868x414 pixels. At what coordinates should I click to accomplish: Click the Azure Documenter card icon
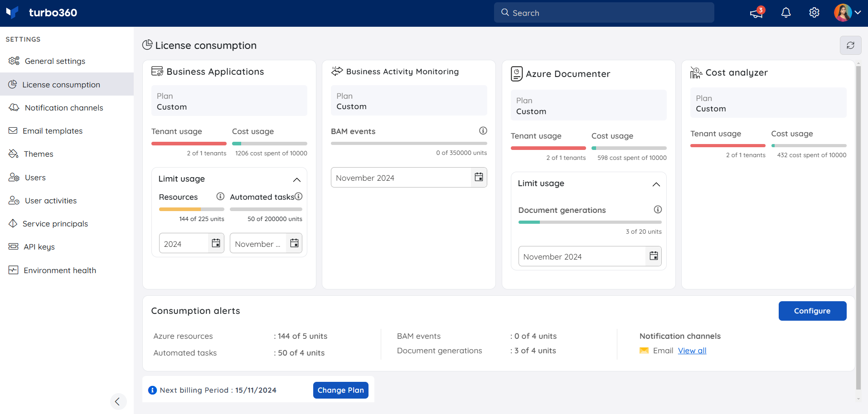[517, 73]
